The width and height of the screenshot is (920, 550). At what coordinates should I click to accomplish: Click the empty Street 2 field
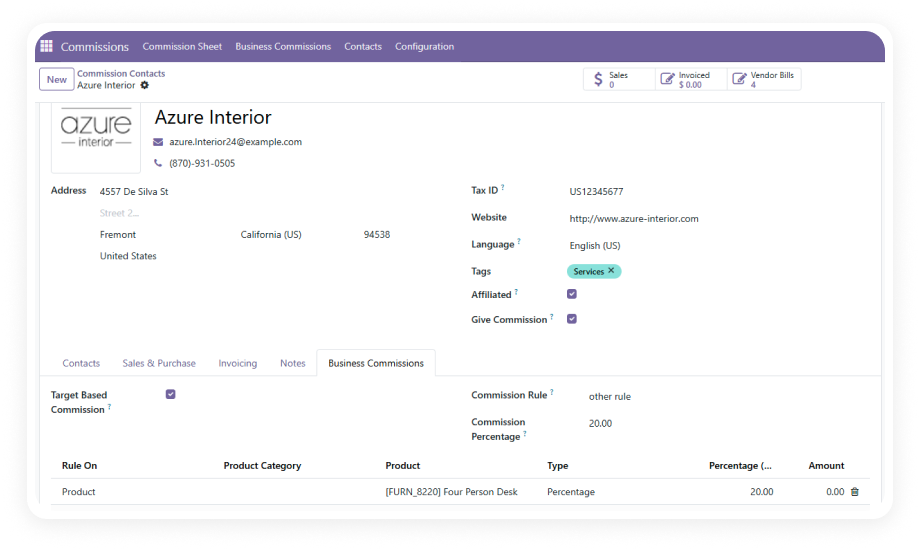119,213
